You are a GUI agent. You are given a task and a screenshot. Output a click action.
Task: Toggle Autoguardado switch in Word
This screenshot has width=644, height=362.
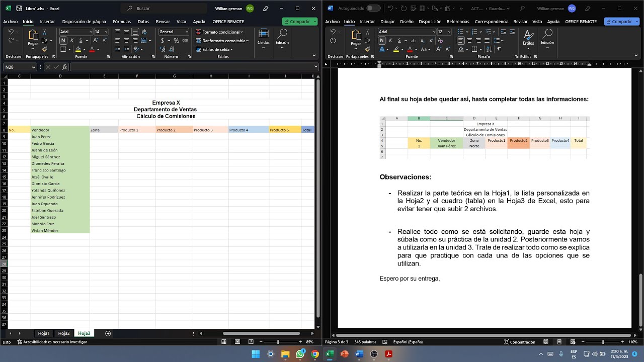pos(373,9)
